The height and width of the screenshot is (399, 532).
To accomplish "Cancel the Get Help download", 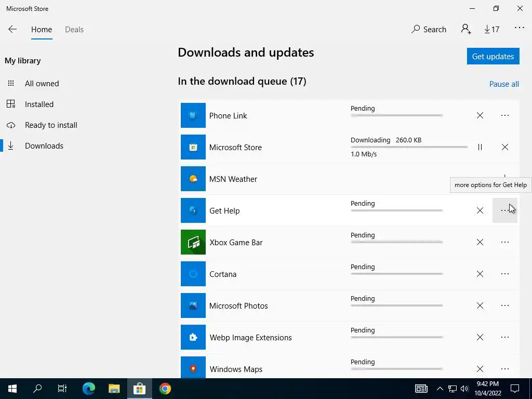I will tap(480, 210).
